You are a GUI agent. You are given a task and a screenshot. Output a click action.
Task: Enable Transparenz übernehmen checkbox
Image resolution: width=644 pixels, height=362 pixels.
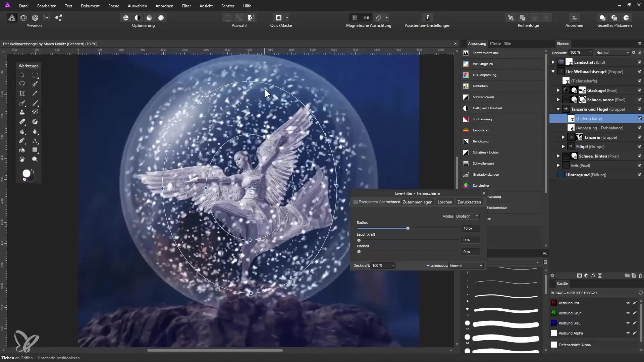pyautogui.click(x=356, y=202)
